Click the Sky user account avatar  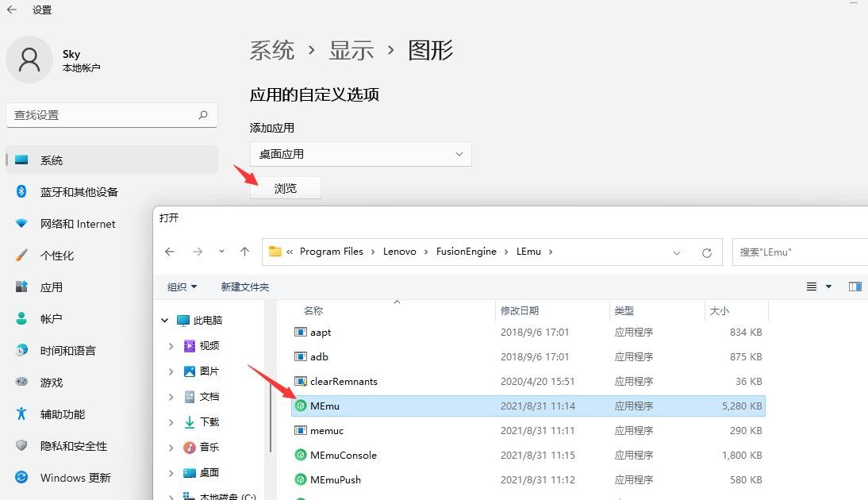tap(29, 60)
